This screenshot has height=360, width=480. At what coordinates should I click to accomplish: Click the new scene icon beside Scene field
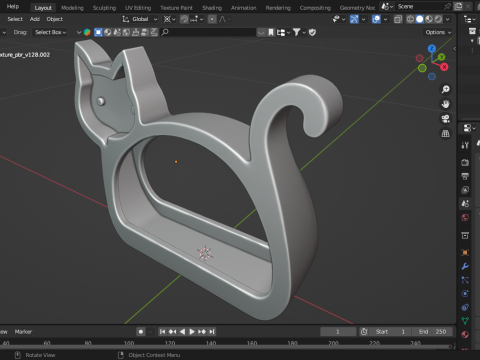pyautogui.click(x=459, y=6)
